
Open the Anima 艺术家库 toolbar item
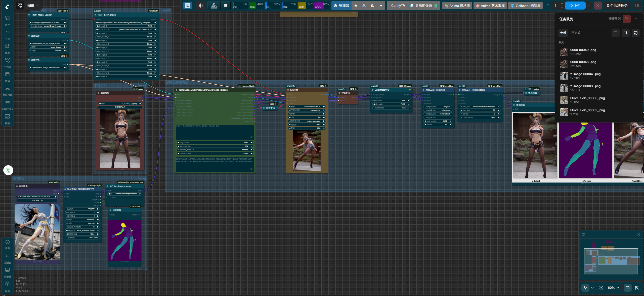pos(490,6)
